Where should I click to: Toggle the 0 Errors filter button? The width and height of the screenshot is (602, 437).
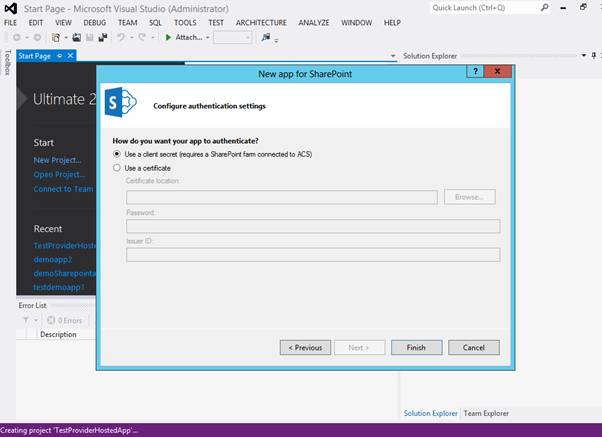[x=65, y=320]
